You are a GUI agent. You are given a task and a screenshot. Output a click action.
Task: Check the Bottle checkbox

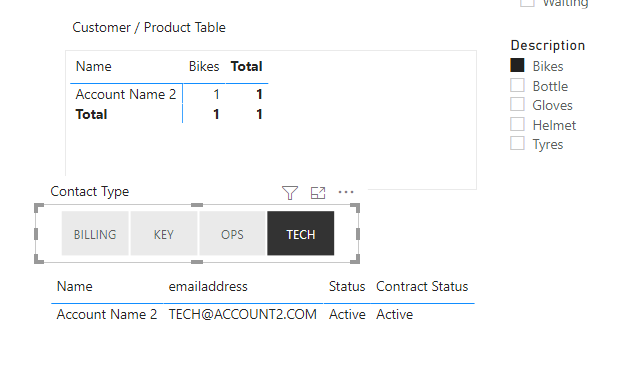coord(517,85)
